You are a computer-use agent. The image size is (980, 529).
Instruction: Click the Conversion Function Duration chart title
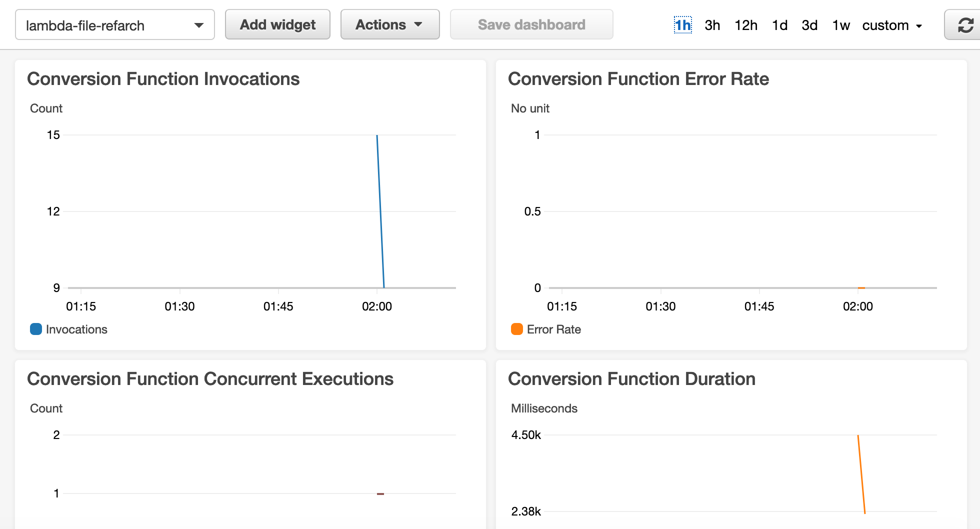pos(631,378)
